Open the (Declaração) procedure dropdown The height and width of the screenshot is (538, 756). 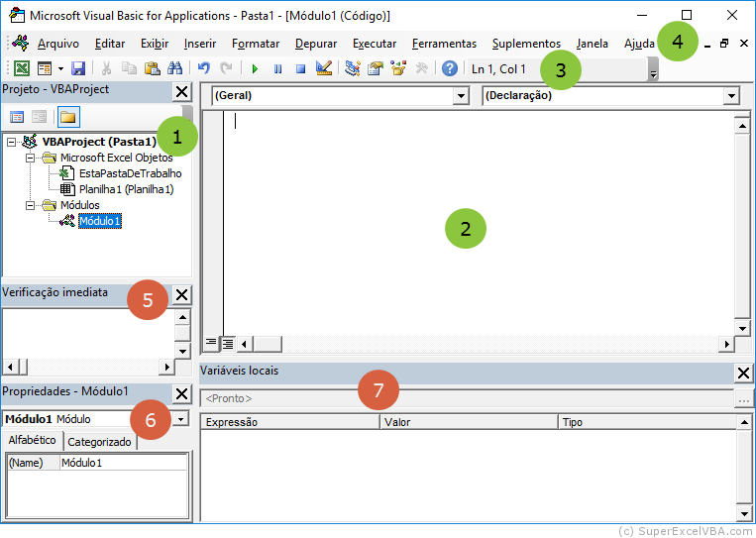[731, 95]
